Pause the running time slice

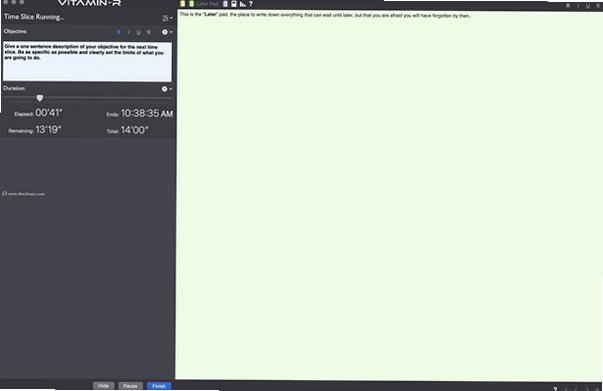[x=130, y=386]
